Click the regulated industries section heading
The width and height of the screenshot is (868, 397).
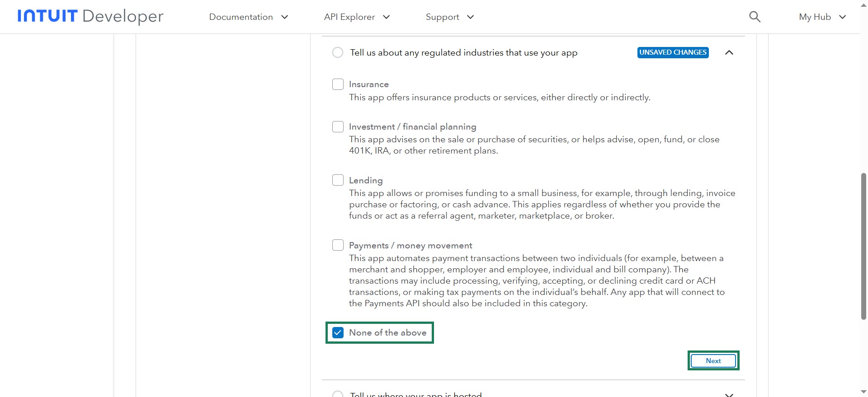click(x=463, y=53)
